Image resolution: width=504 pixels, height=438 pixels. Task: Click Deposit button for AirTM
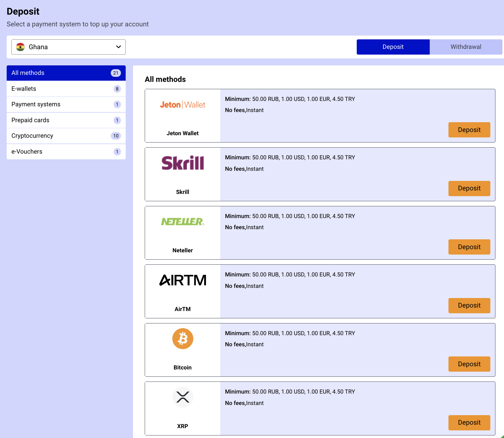tap(469, 306)
